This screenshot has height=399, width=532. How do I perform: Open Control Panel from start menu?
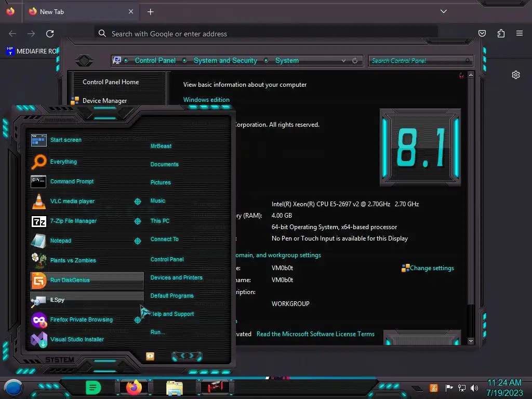point(167,259)
